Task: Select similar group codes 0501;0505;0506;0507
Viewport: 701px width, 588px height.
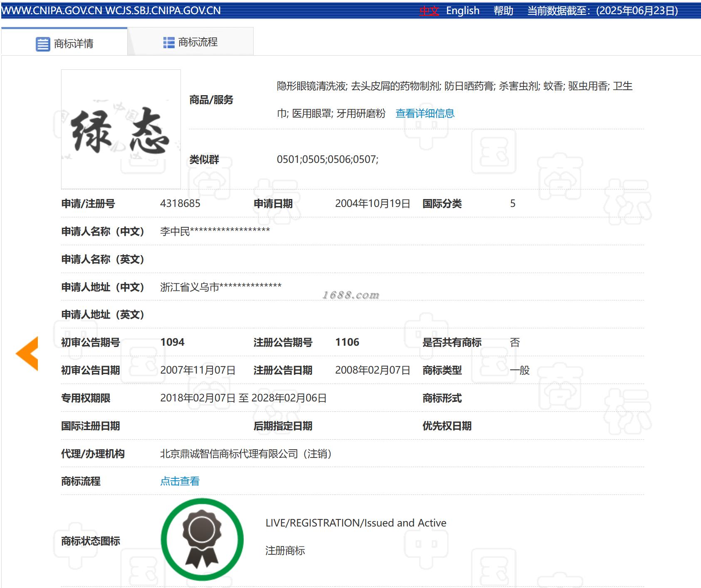Action: (328, 160)
